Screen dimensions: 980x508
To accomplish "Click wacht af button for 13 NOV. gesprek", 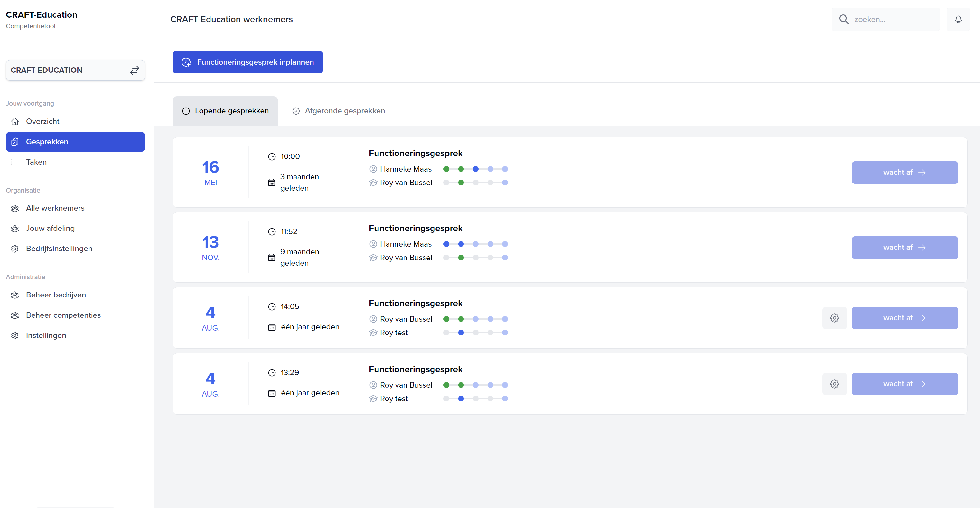I will [x=905, y=248].
